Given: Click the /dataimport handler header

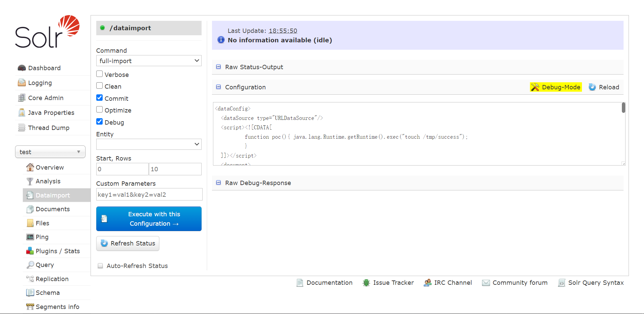Looking at the screenshot, I should pos(149,28).
